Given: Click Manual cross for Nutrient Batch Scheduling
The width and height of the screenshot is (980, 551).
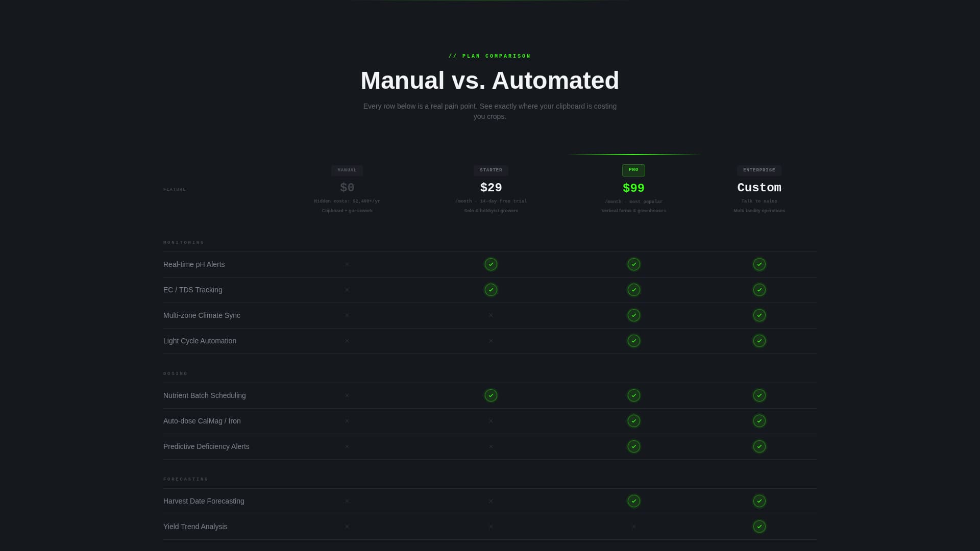Looking at the screenshot, I should [347, 395].
